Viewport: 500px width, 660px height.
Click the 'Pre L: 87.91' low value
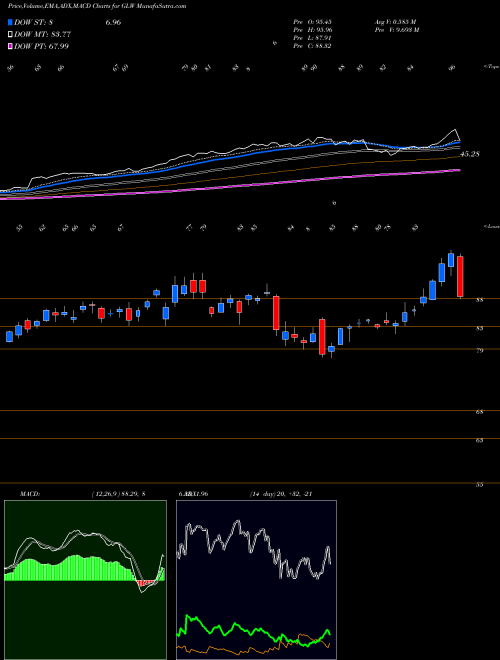(312, 38)
